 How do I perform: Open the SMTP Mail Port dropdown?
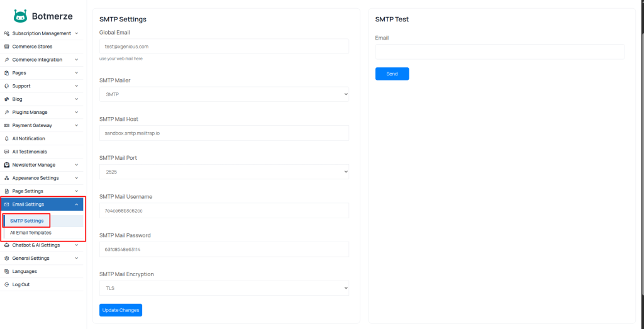click(x=224, y=172)
